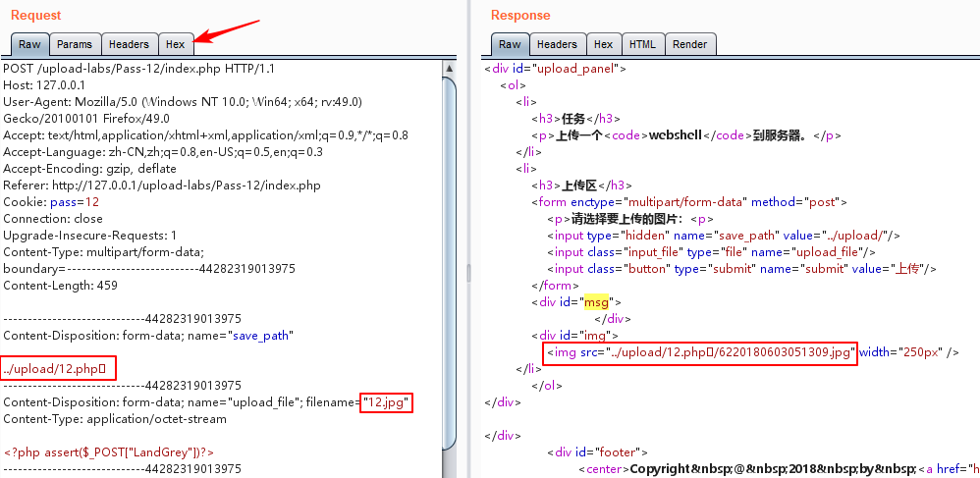Click the Cookie pass=12 header line
This screenshot has height=478, width=980.
[x=51, y=202]
